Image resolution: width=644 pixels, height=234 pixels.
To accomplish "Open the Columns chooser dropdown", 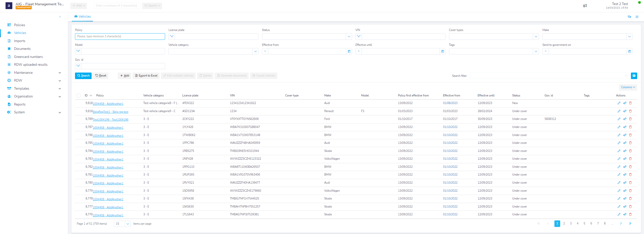I will click(x=628, y=87).
